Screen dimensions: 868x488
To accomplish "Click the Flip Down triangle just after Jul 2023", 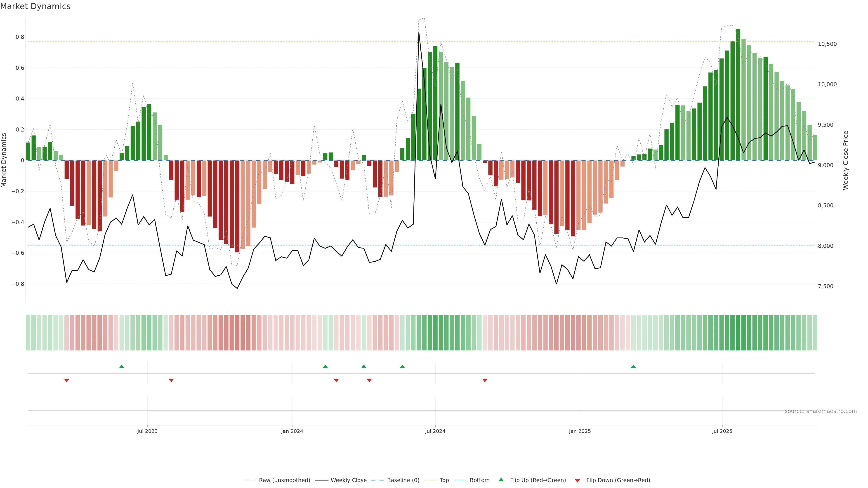I will 171,380.
